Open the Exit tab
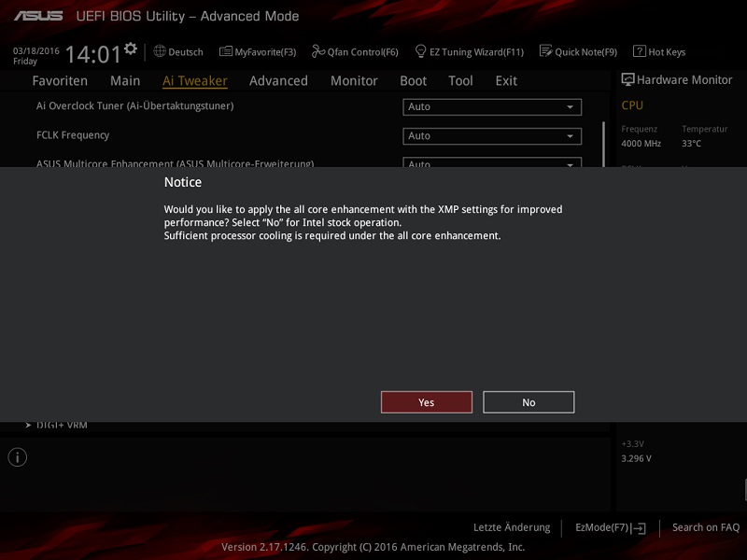This screenshot has height=560, width=747. pyautogui.click(x=506, y=81)
